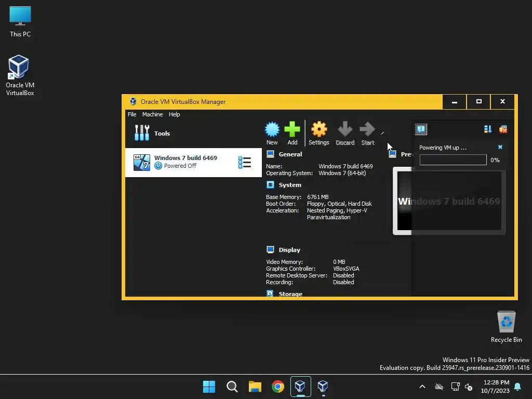Open the Tools wrench and screwdriver icon

pyautogui.click(x=142, y=133)
